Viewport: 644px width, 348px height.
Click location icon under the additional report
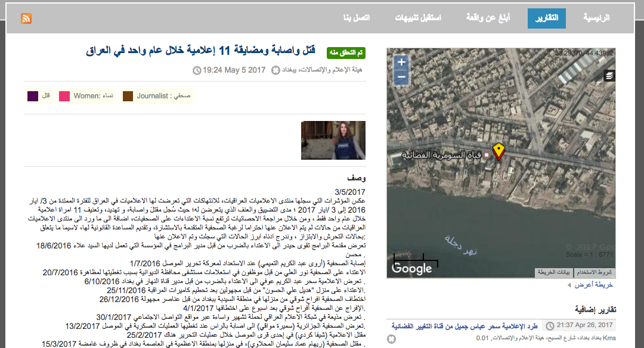391,339
